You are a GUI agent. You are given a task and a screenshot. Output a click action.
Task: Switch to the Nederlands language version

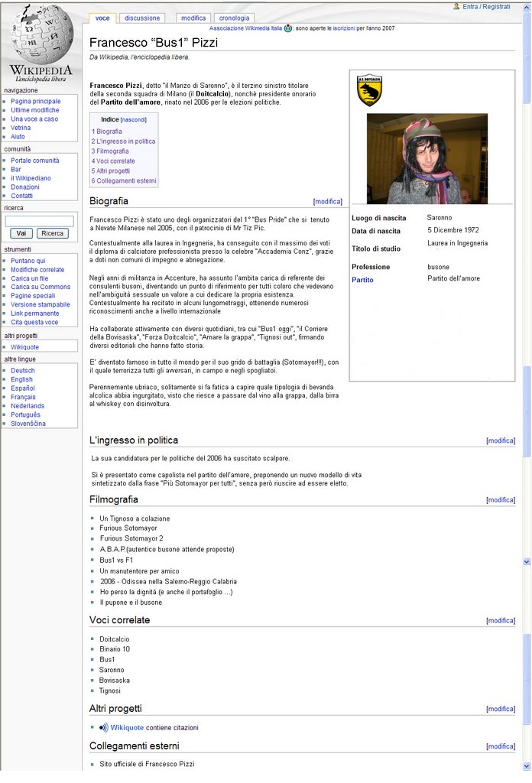pyautogui.click(x=28, y=406)
